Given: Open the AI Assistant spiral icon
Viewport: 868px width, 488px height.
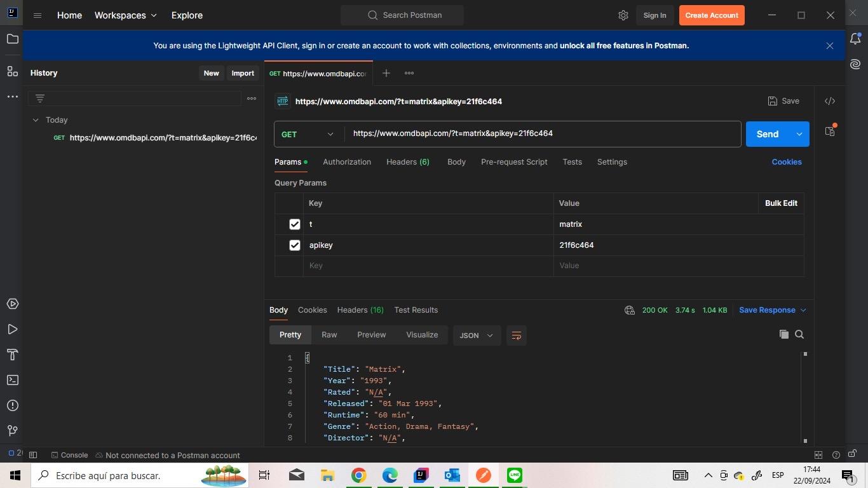Looking at the screenshot, I should 855,64.
